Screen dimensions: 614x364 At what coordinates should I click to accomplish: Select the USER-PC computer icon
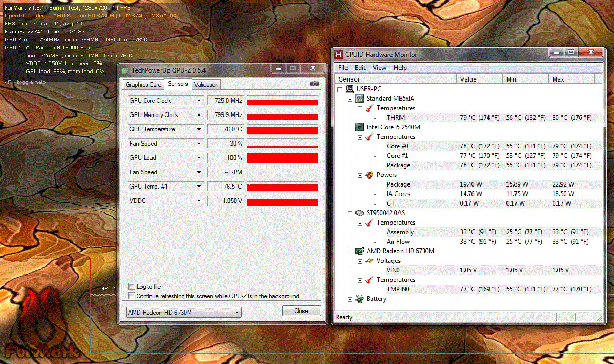350,89
